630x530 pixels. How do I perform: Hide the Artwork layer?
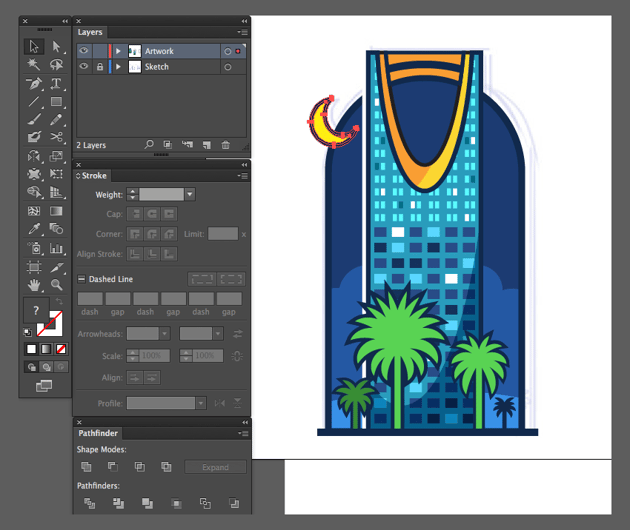pos(84,51)
